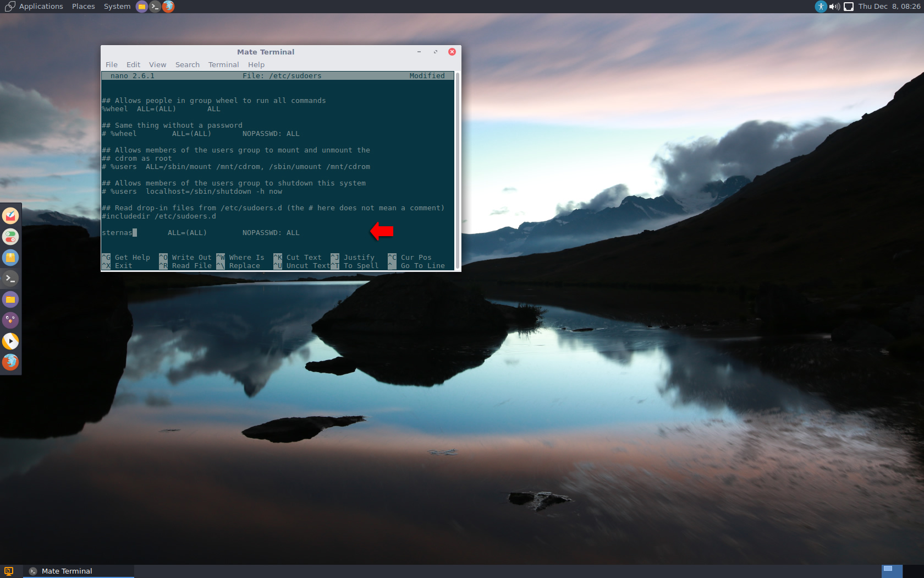Screen dimensions: 924x578
Task: Click the show desktop icon bottom-left
Action: 9,571
